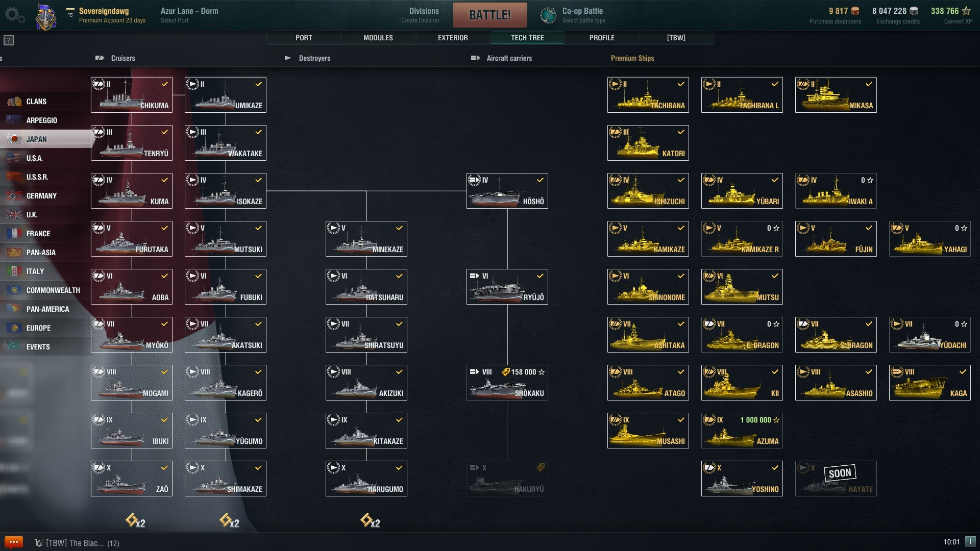
Task: Click the Convert XP star icon
Action: (966, 11)
